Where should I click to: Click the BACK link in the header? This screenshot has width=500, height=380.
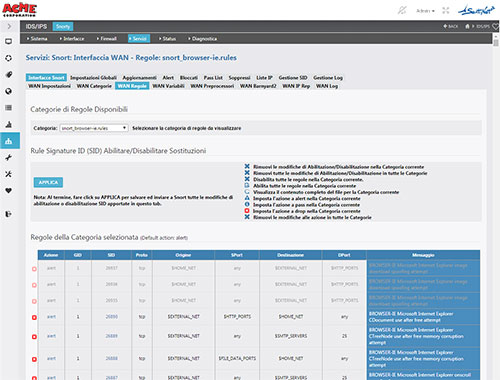pos(451,26)
